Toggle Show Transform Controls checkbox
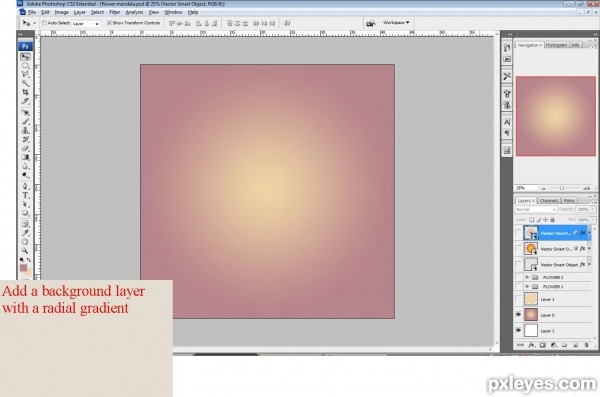This screenshot has height=397, width=600. (109, 23)
